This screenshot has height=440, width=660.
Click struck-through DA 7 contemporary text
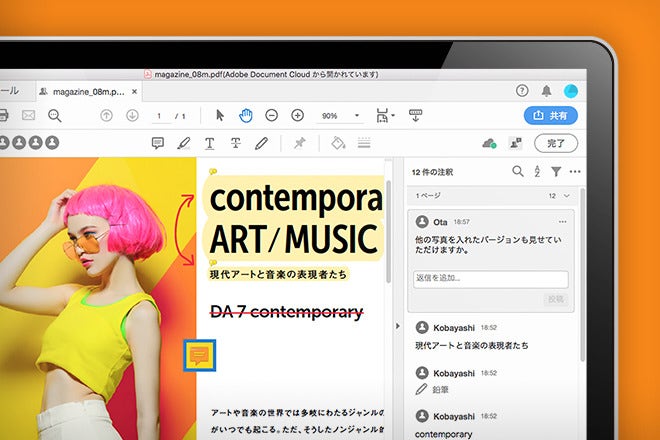point(286,312)
